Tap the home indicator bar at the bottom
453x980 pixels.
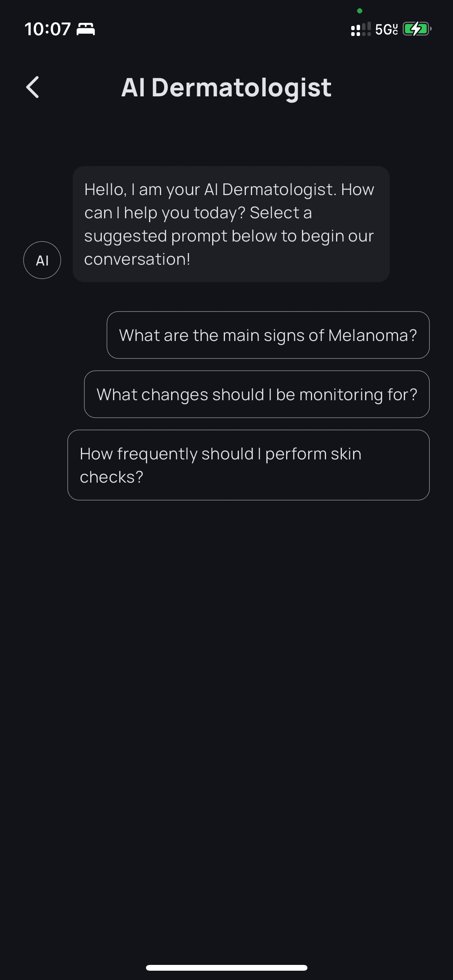pyautogui.click(x=226, y=968)
